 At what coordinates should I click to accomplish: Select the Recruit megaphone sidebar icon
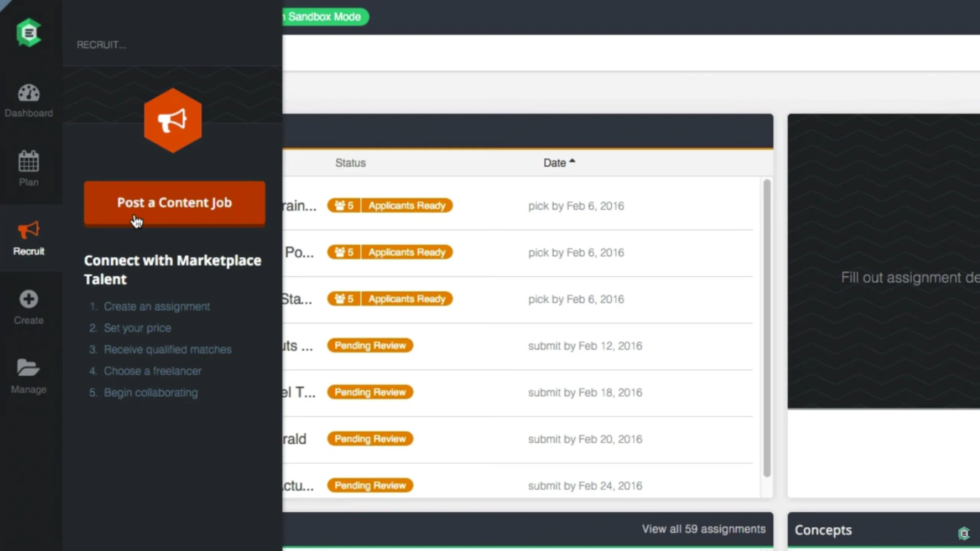pyautogui.click(x=29, y=230)
